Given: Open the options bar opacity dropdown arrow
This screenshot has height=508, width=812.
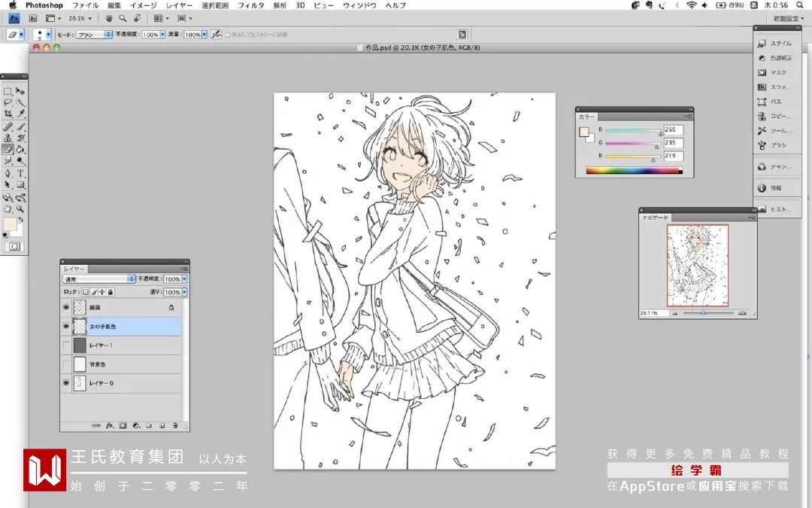Looking at the screenshot, I should (x=162, y=34).
